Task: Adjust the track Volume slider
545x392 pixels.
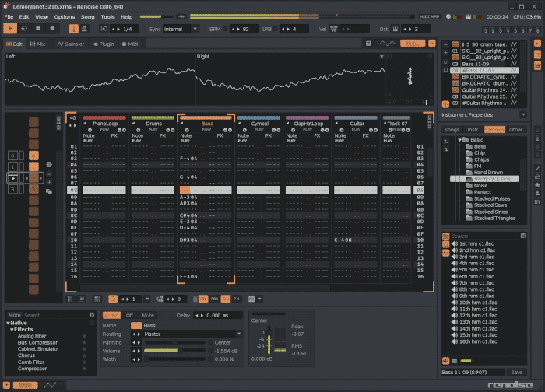Action: pyautogui.click(x=176, y=351)
